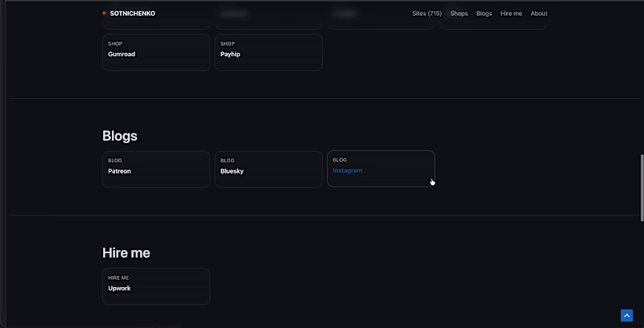Open the Patreon blog card
Image resolution: width=644 pixels, height=328 pixels.
pyautogui.click(x=156, y=170)
